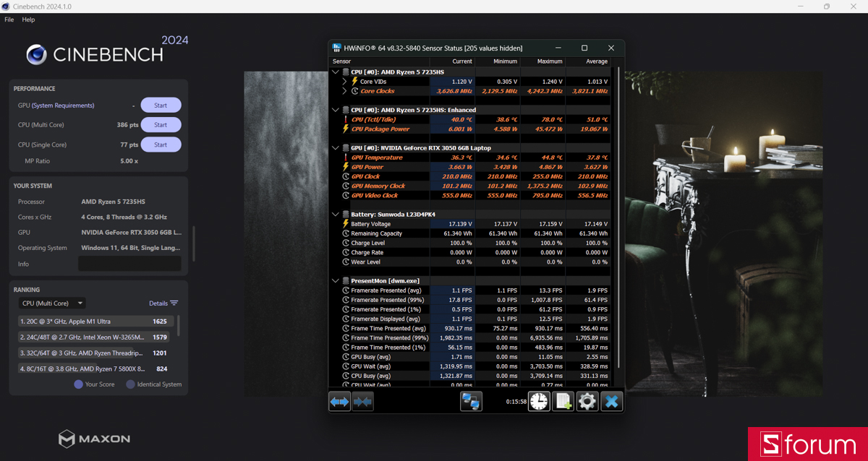The height and width of the screenshot is (461, 868).
Task: Click the Info text field
Action: (129, 264)
